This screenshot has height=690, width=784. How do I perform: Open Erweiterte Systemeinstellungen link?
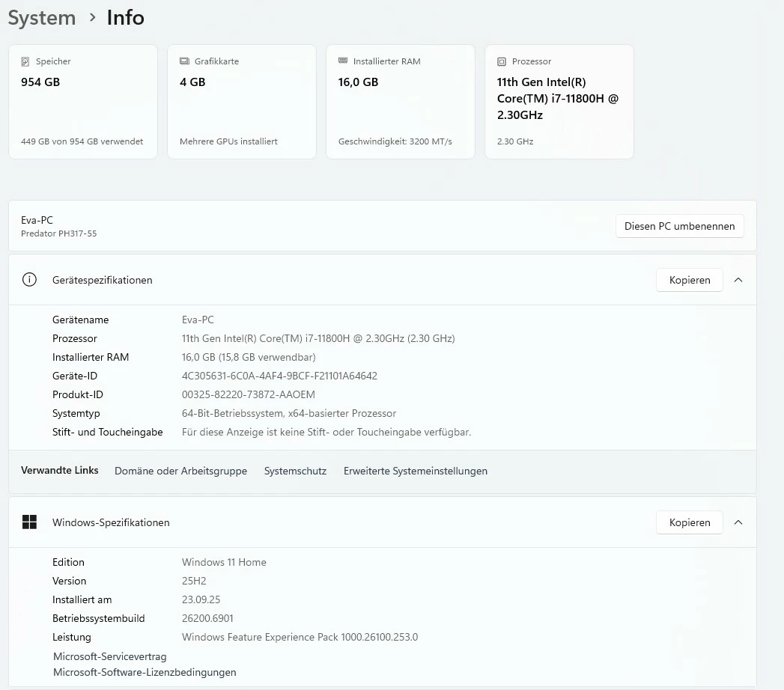point(416,471)
